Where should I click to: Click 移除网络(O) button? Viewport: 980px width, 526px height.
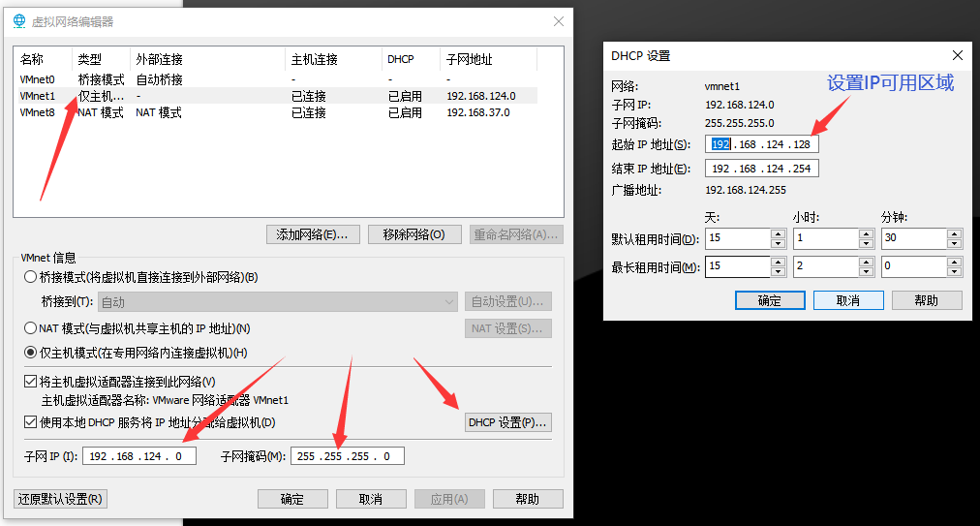click(x=414, y=234)
